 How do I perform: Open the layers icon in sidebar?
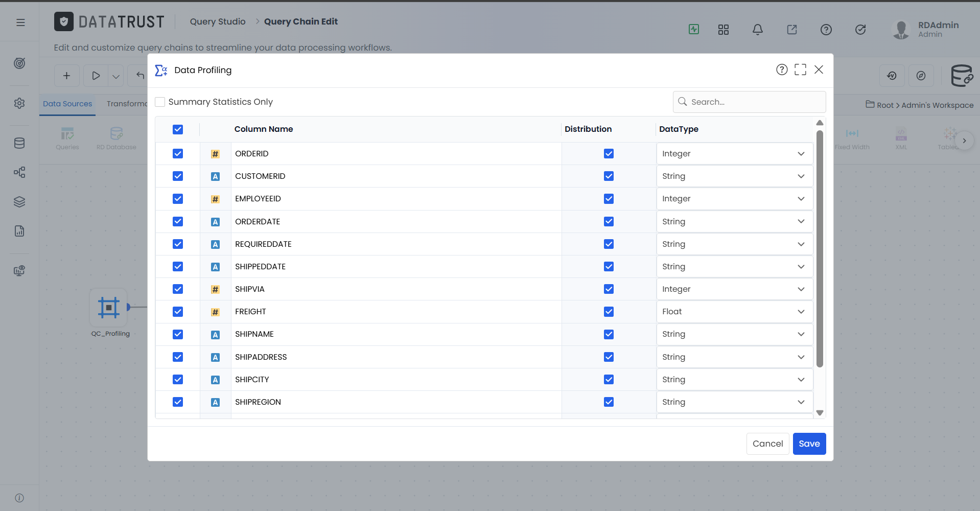(19, 202)
